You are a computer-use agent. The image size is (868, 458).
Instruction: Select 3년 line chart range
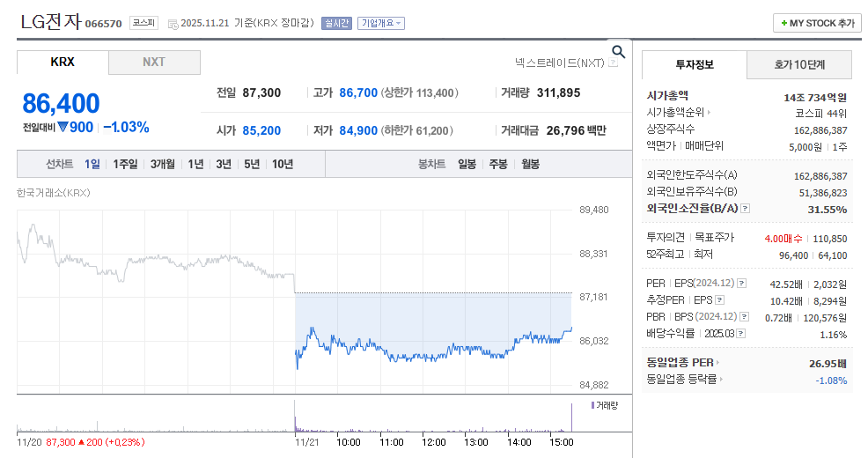[x=224, y=164]
